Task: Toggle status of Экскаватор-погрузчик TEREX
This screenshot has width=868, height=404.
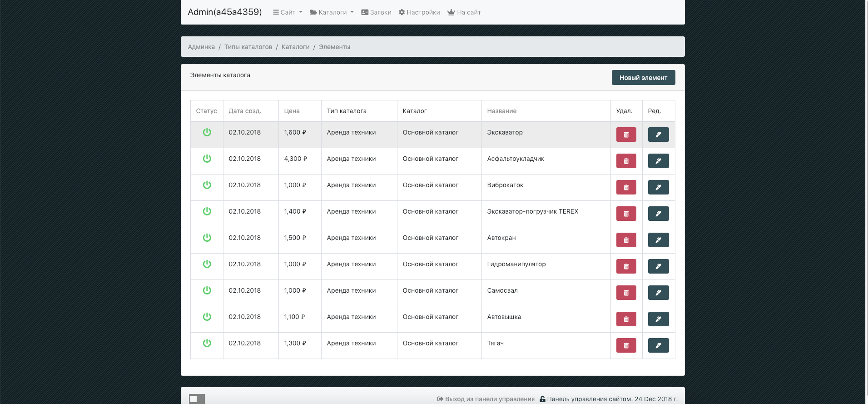Action: [x=207, y=211]
